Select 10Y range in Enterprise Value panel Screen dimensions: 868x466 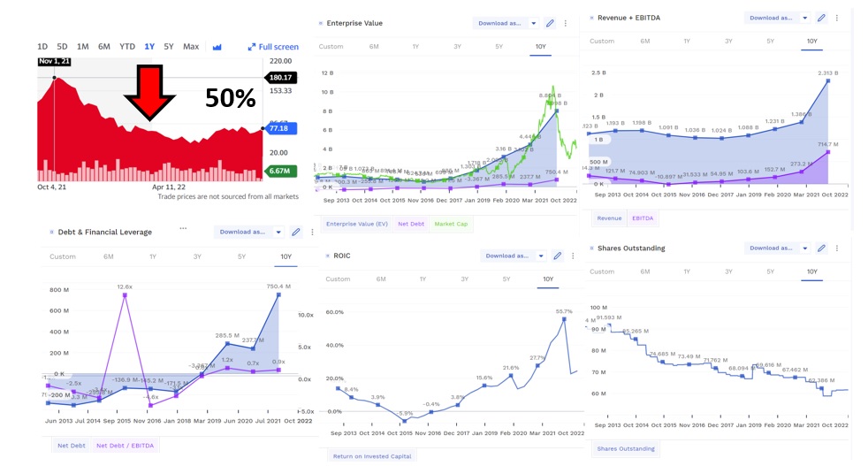[541, 47]
